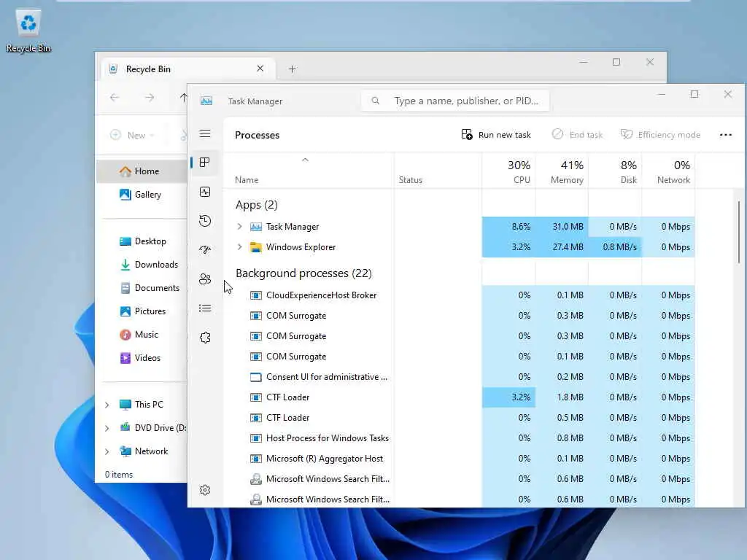Image resolution: width=747 pixels, height=560 pixels.
Task: Select the Host Process for Windows Tasks row
Action: click(x=460, y=438)
